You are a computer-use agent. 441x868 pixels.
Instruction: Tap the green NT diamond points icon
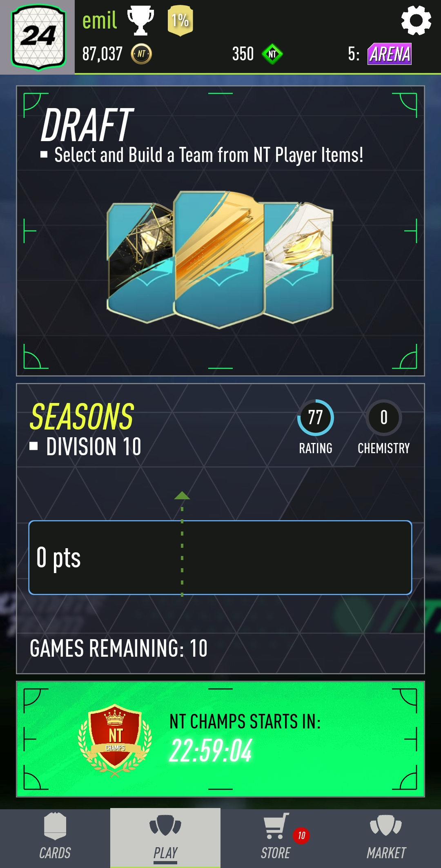[x=272, y=54]
